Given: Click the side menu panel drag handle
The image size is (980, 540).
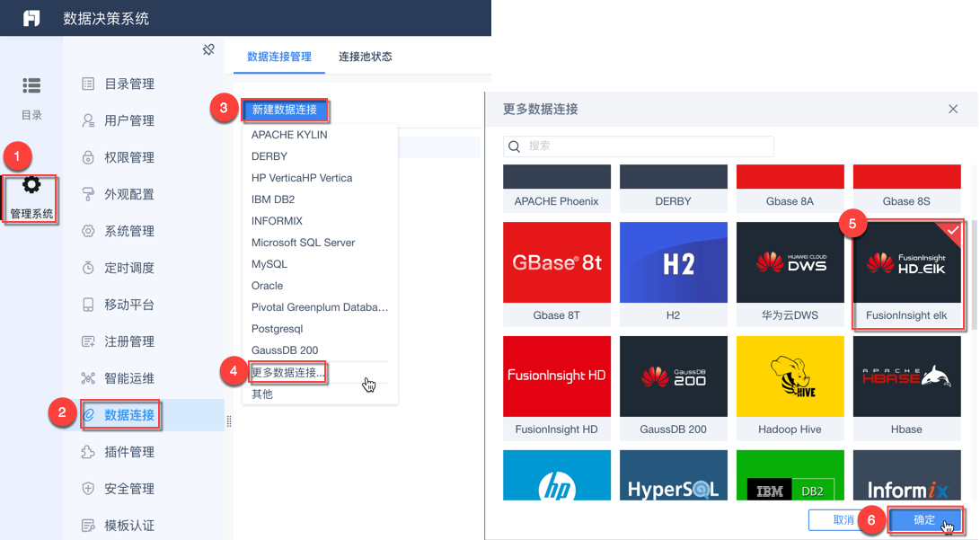Looking at the screenshot, I should pos(229,421).
